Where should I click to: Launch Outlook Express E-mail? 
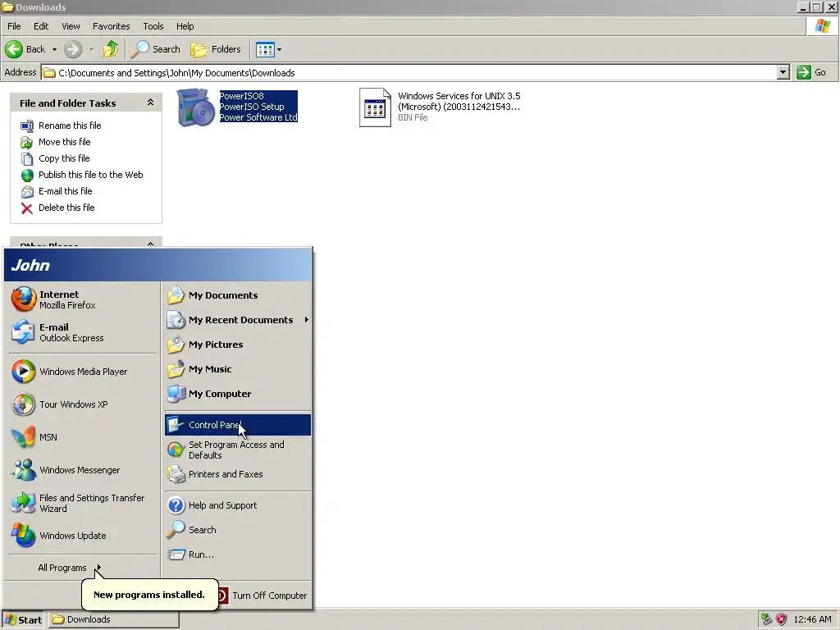pos(83,332)
